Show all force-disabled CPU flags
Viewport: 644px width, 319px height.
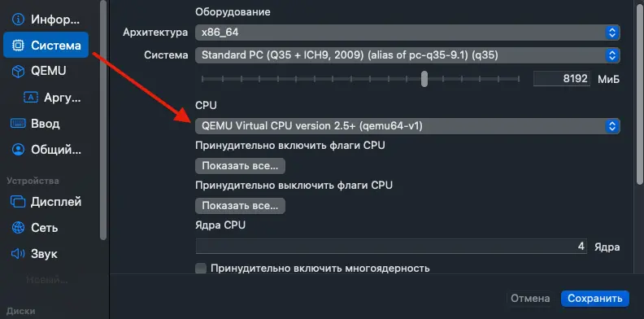tap(240, 206)
